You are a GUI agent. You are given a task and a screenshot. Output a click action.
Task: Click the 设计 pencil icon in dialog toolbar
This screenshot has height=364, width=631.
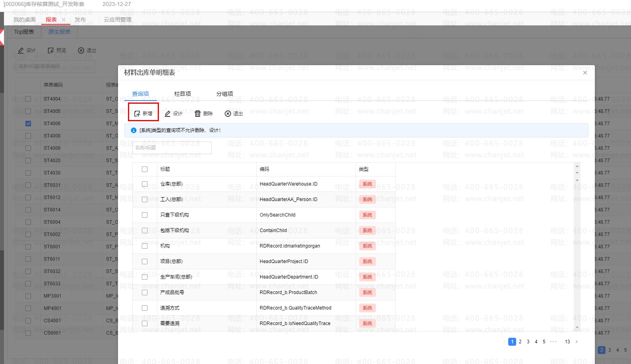[168, 114]
